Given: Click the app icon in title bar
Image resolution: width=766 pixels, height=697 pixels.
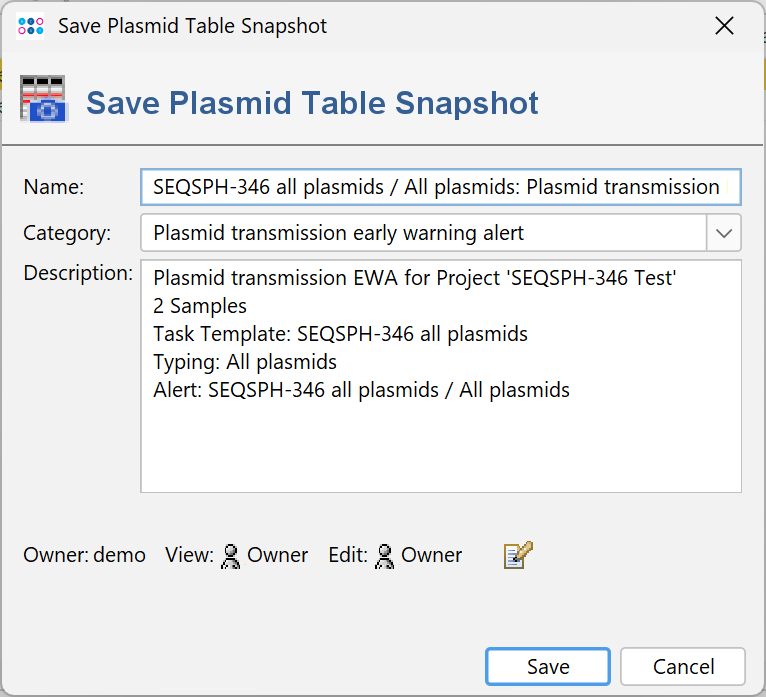Looking at the screenshot, I should [30, 26].
